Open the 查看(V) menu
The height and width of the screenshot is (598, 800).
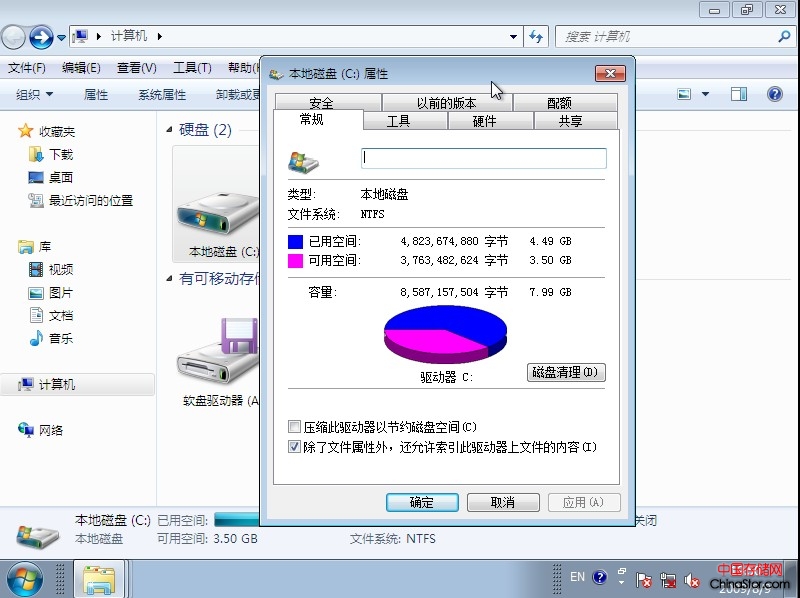(136, 68)
